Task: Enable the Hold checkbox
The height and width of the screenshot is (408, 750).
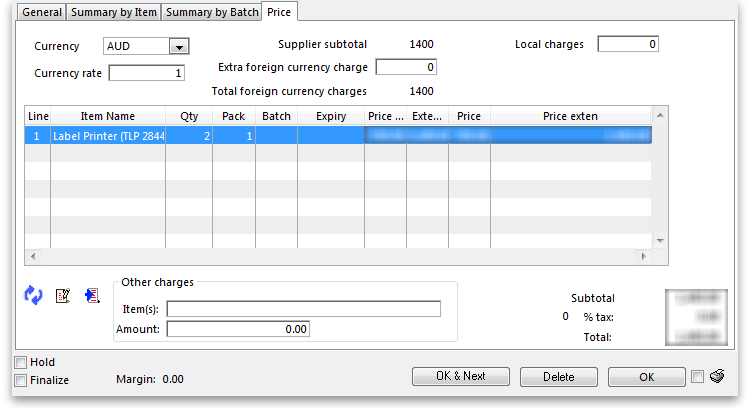Action: (21, 362)
